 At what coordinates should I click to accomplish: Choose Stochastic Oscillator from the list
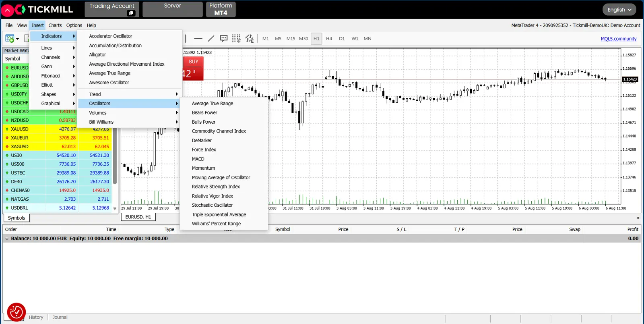[x=224, y=205]
